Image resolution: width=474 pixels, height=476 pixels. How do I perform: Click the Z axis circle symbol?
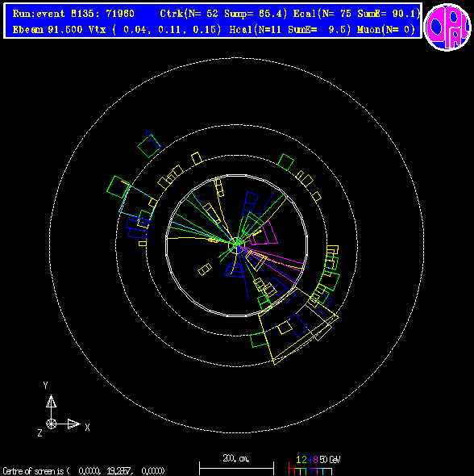tap(51, 424)
